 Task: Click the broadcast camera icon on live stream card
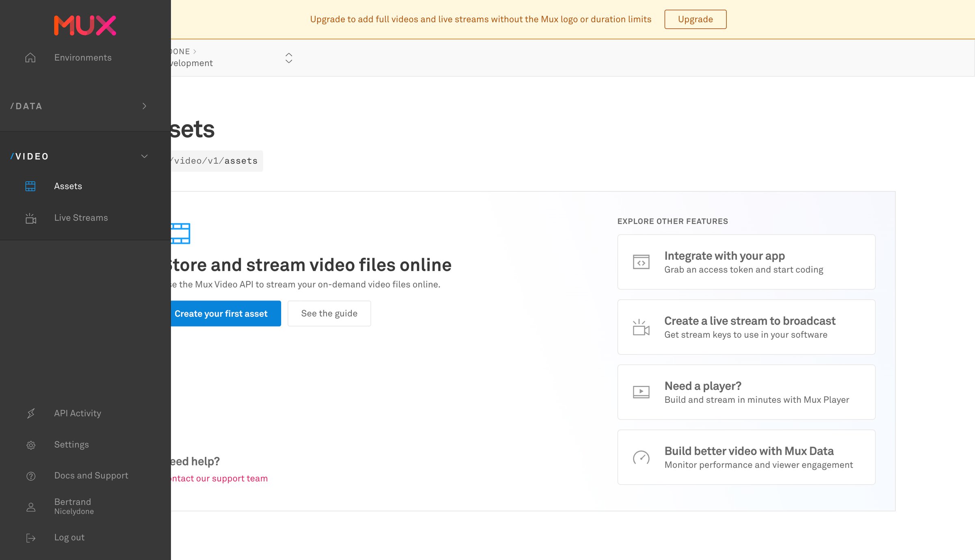coord(641,327)
